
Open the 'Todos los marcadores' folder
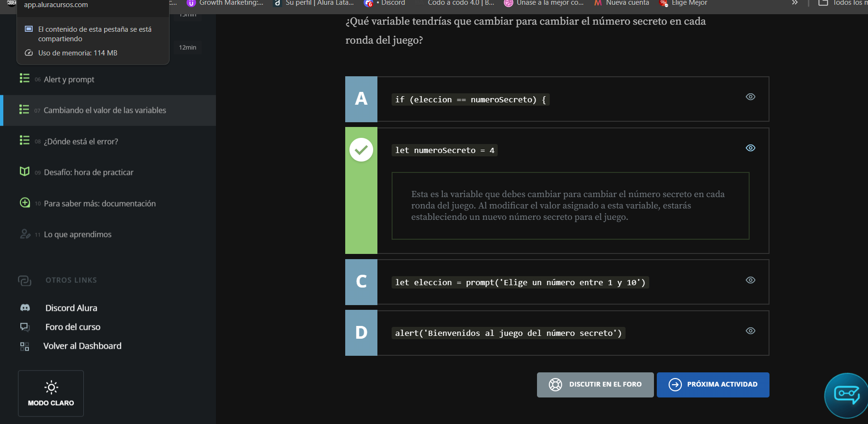click(843, 3)
